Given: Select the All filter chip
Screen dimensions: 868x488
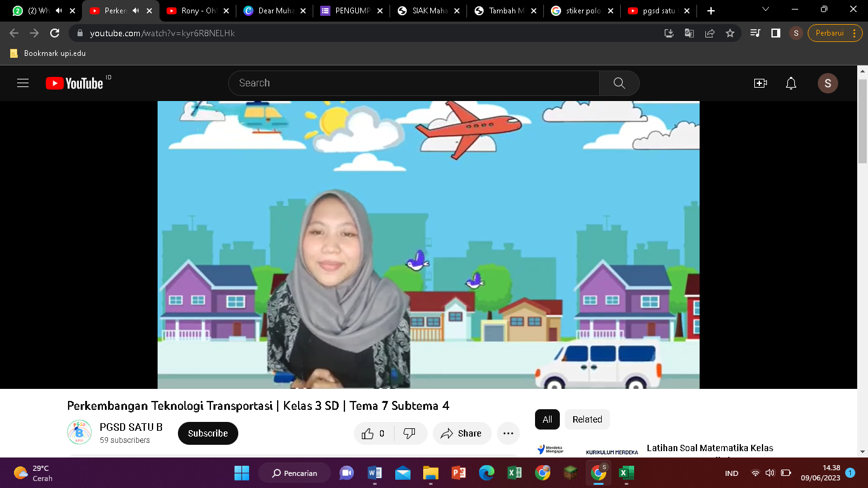Looking at the screenshot, I should click(x=547, y=419).
